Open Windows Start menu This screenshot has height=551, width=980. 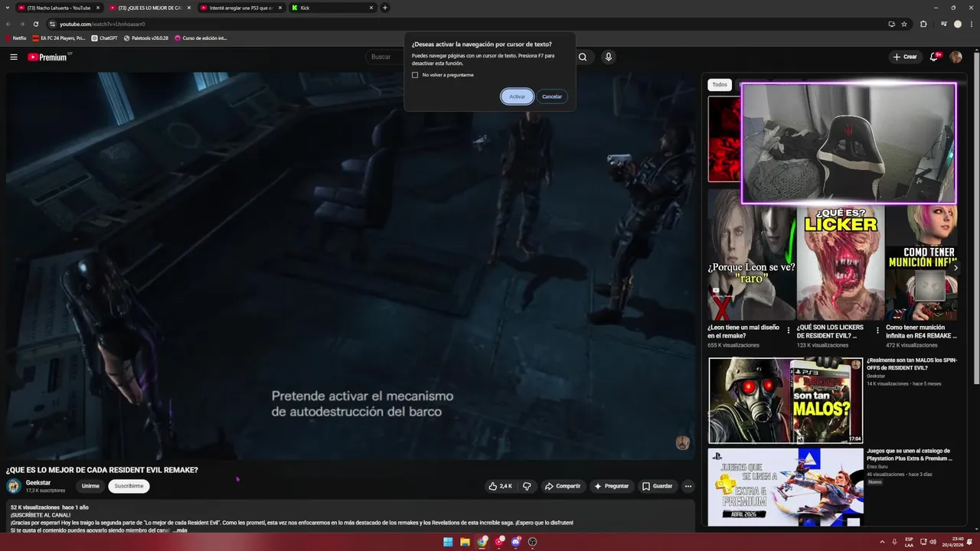tap(448, 542)
